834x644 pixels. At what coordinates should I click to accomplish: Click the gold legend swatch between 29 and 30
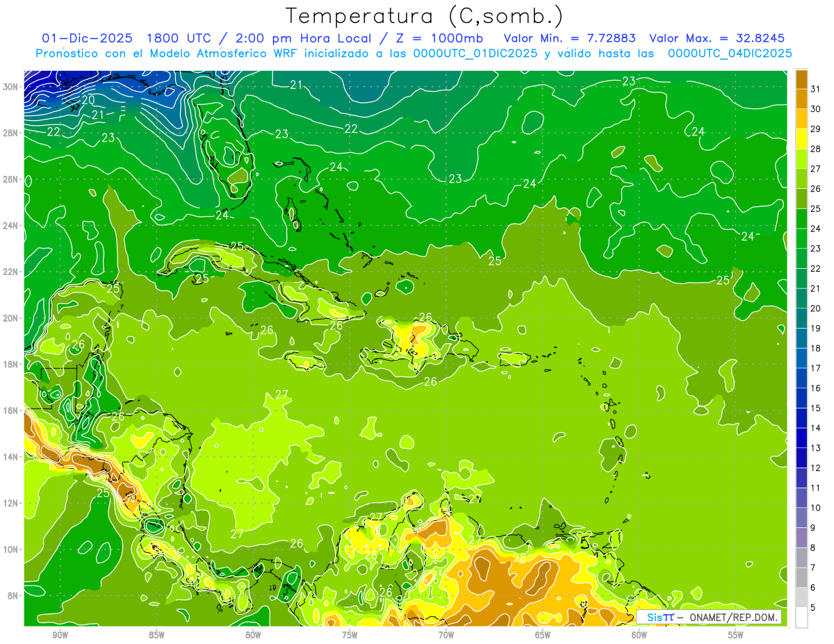801,119
